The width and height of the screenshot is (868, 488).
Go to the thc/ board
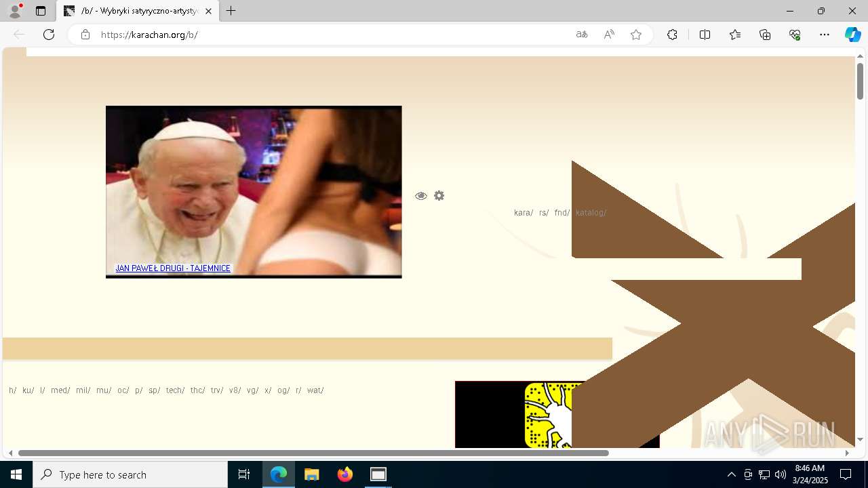[198, 390]
